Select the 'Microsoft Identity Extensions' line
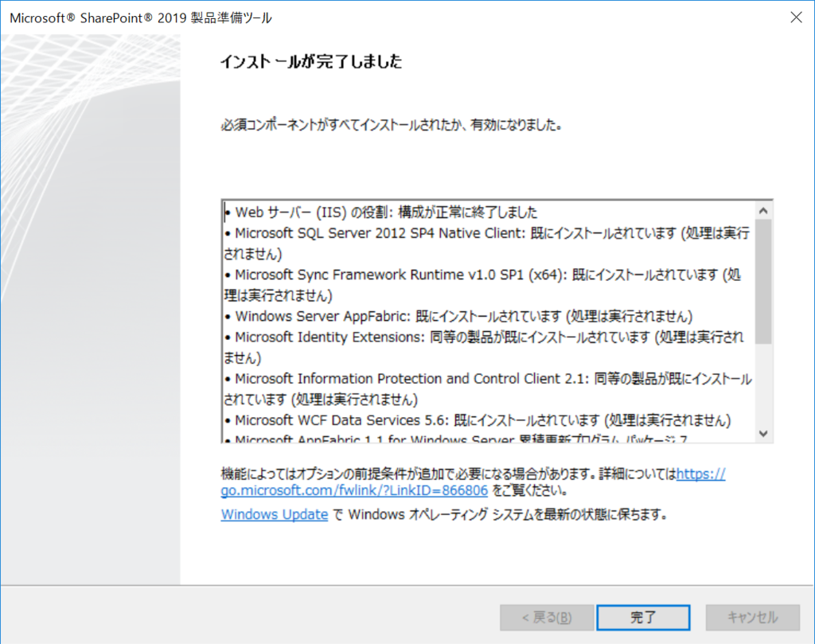Viewport: 815px width, 644px height. pyautogui.click(x=484, y=347)
